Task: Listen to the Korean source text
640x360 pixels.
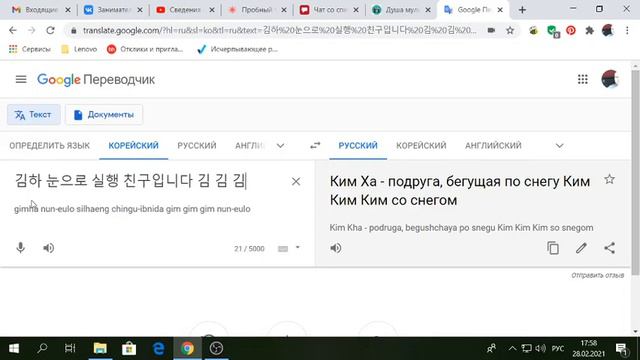Action: pos(49,248)
